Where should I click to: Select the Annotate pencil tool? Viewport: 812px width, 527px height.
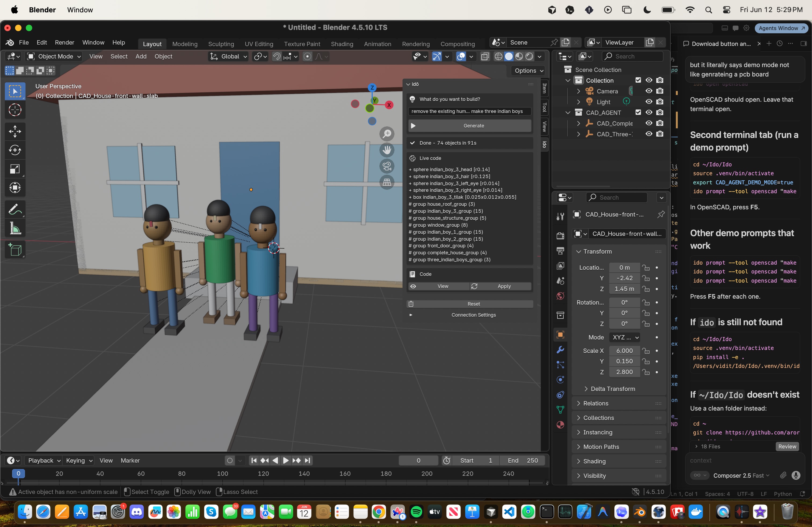(x=15, y=209)
